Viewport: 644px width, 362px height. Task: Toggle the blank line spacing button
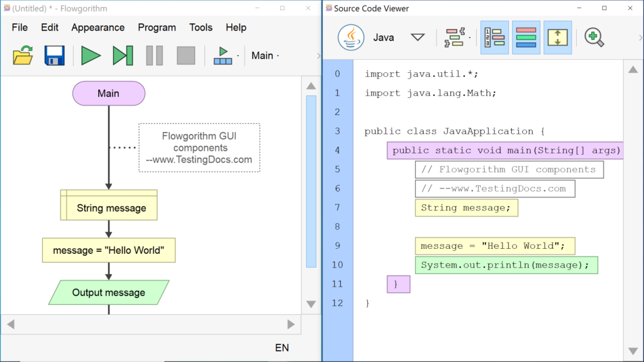pyautogui.click(x=558, y=38)
